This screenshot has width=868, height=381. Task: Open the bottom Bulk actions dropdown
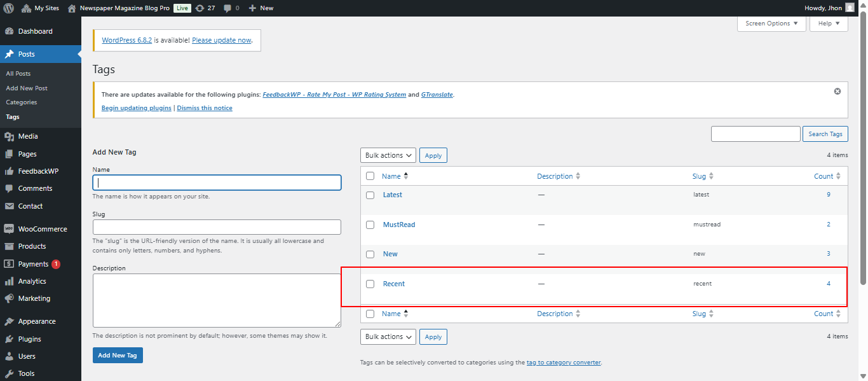pos(388,336)
